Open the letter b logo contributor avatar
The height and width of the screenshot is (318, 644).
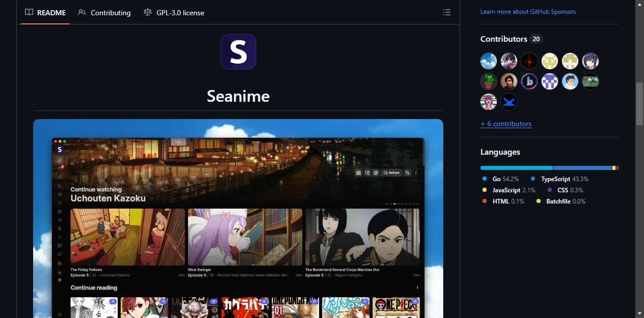tap(529, 81)
